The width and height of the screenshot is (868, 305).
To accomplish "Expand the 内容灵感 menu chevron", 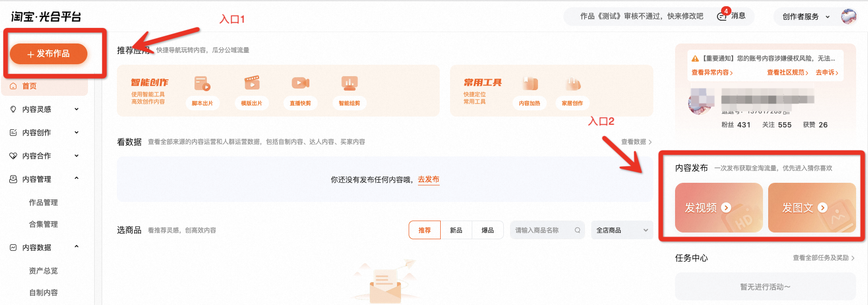I will coord(77,109).
